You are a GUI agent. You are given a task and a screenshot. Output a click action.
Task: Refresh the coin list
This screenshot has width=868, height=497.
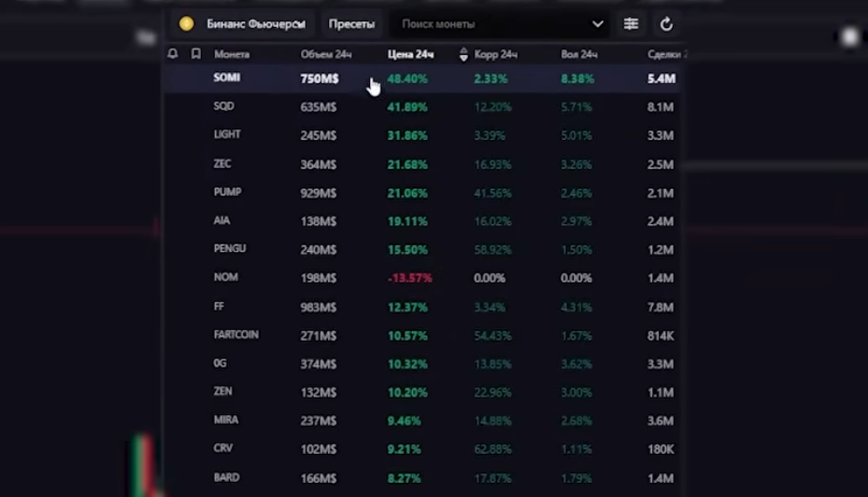coord(666,23)
